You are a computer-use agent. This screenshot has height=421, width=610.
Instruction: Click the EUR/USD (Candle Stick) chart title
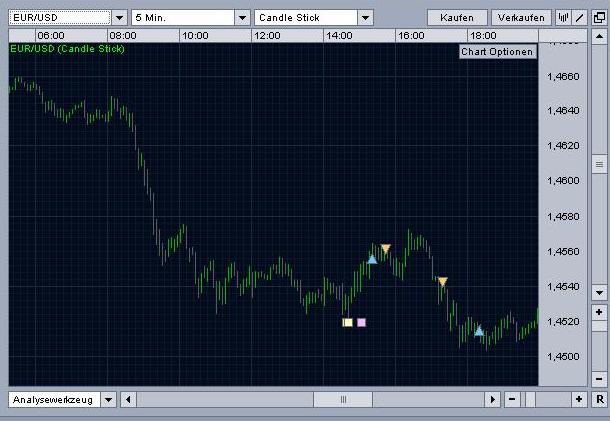coord(67,49)
